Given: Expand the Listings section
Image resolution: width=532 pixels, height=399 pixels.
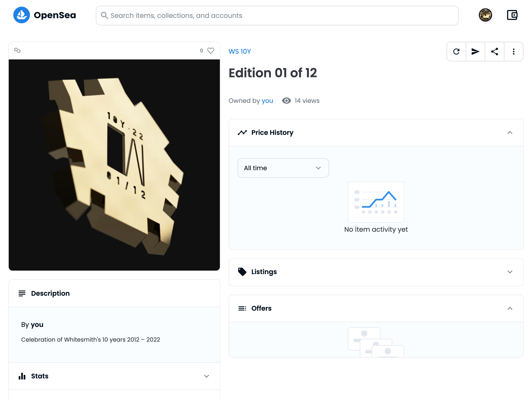Looking at the screenshot, I should point(510,272).
